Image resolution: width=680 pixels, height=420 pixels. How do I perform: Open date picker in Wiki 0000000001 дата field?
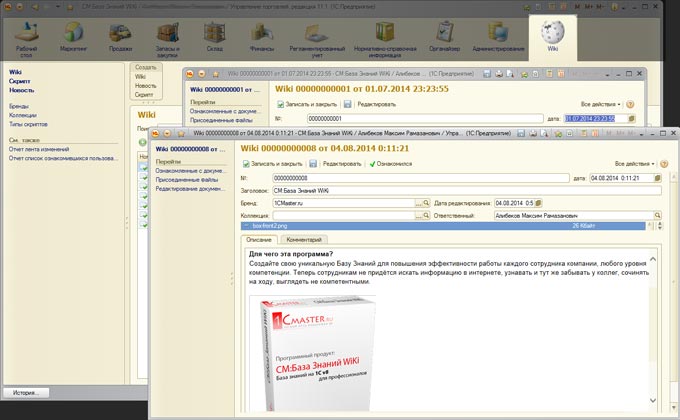(x=632, y=118)
